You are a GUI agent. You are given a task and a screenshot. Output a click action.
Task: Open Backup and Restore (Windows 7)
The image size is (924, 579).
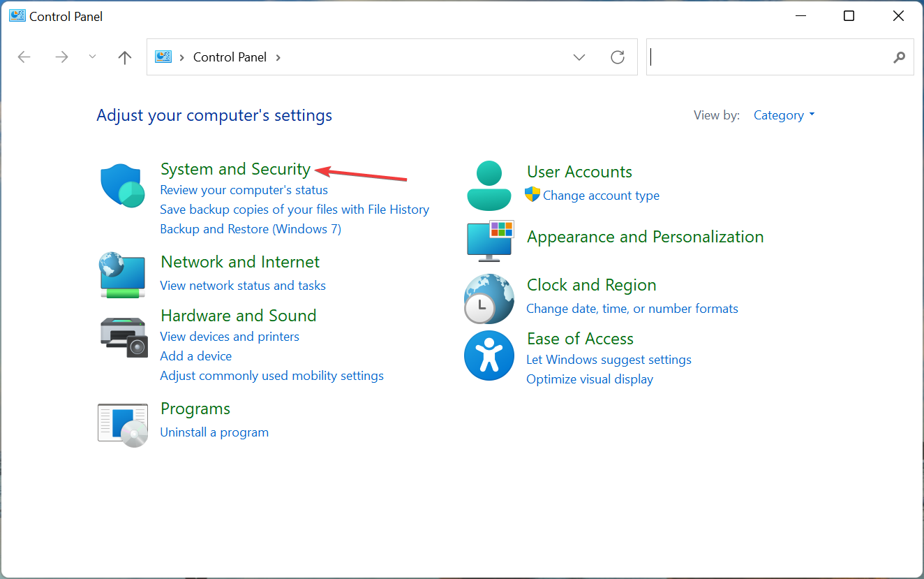[251, 229]
